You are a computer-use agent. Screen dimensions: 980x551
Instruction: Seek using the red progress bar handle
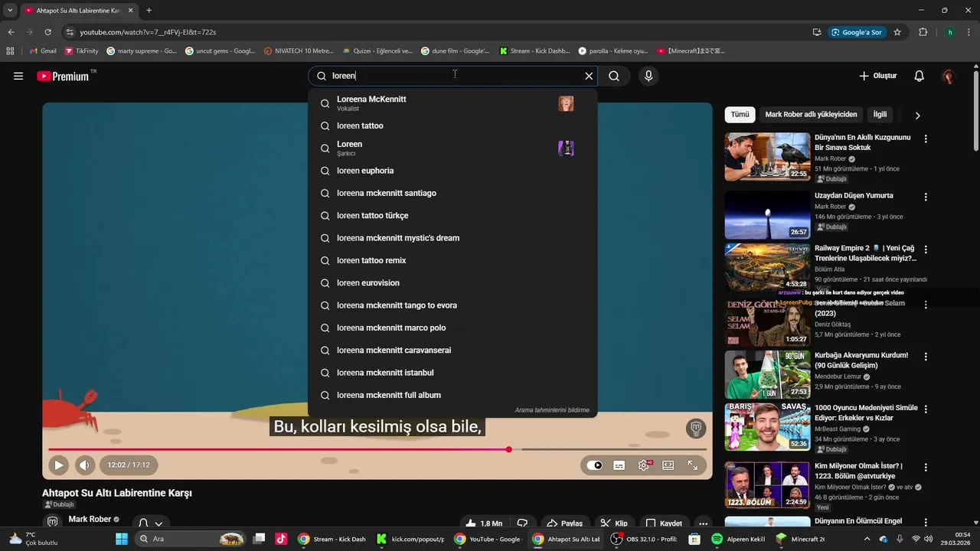508,449
